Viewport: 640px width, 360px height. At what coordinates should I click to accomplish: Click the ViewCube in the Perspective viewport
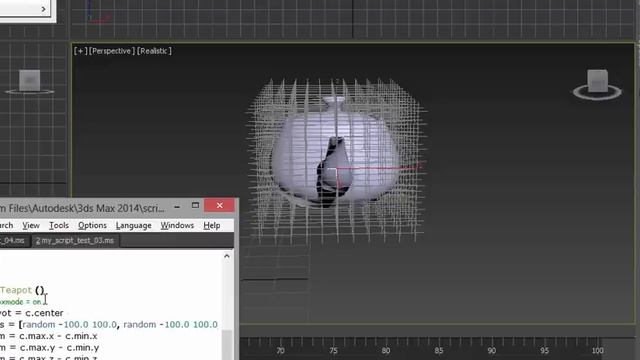tap(598, 84)
